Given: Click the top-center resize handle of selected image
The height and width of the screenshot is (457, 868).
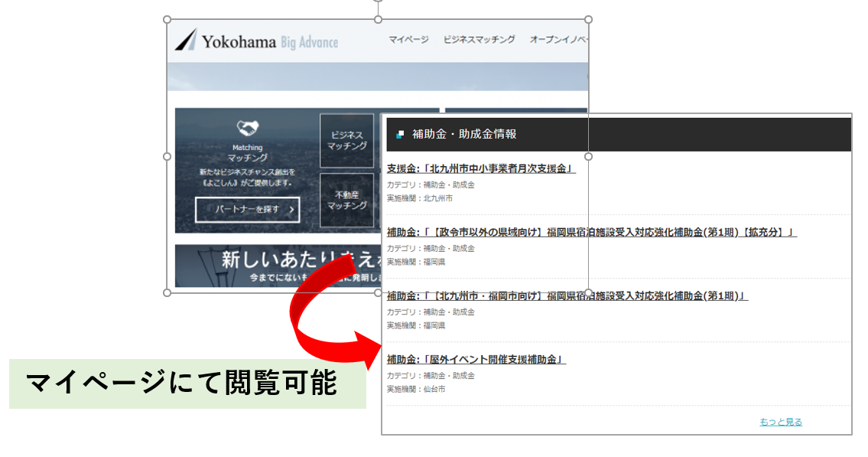Looking at the screenshot, I should [378, 20].
